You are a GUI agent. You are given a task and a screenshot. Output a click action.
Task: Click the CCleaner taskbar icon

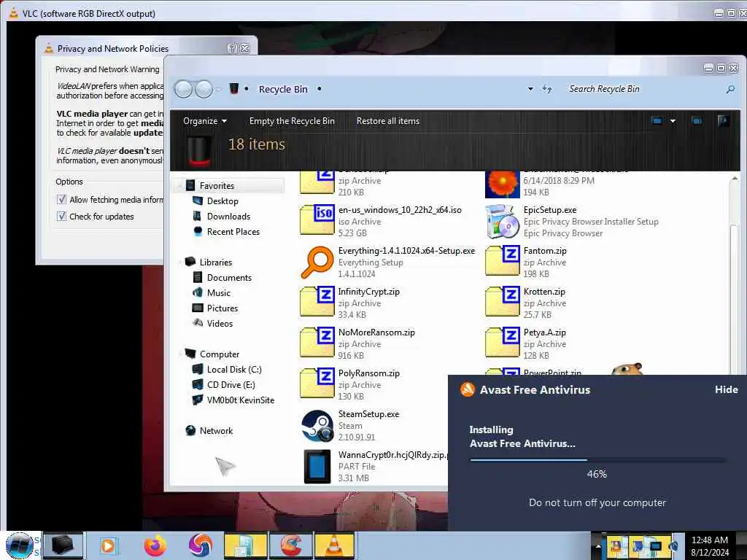[x=291, y=545]
